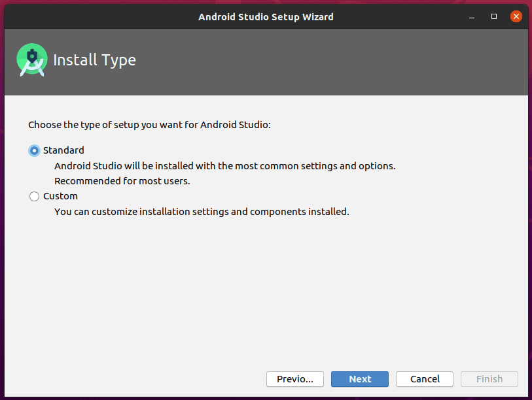The height and width of the screenshot is (400, 532).
Task: Click the greyed-out Finish button
Action: pos(489,379)
